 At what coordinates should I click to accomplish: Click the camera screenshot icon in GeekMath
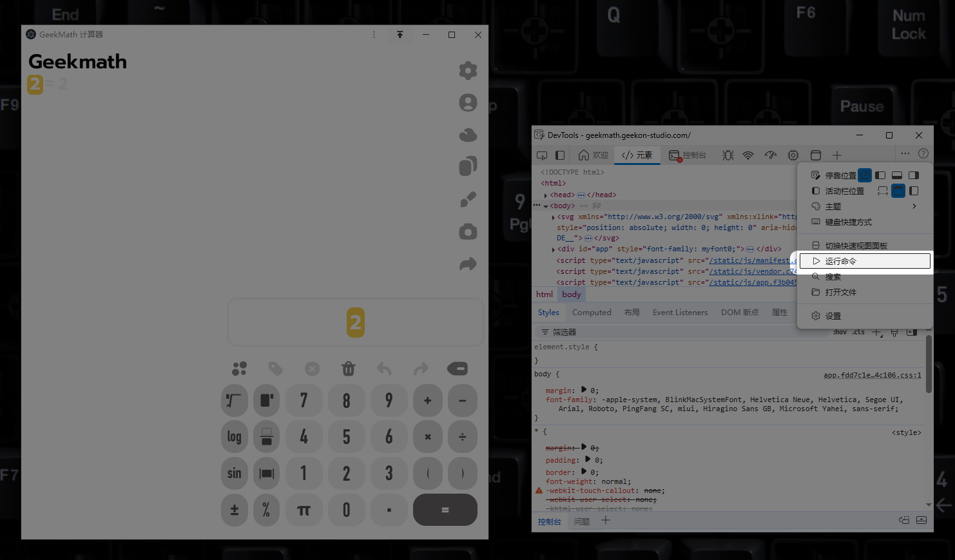click(x=468, y=231)
